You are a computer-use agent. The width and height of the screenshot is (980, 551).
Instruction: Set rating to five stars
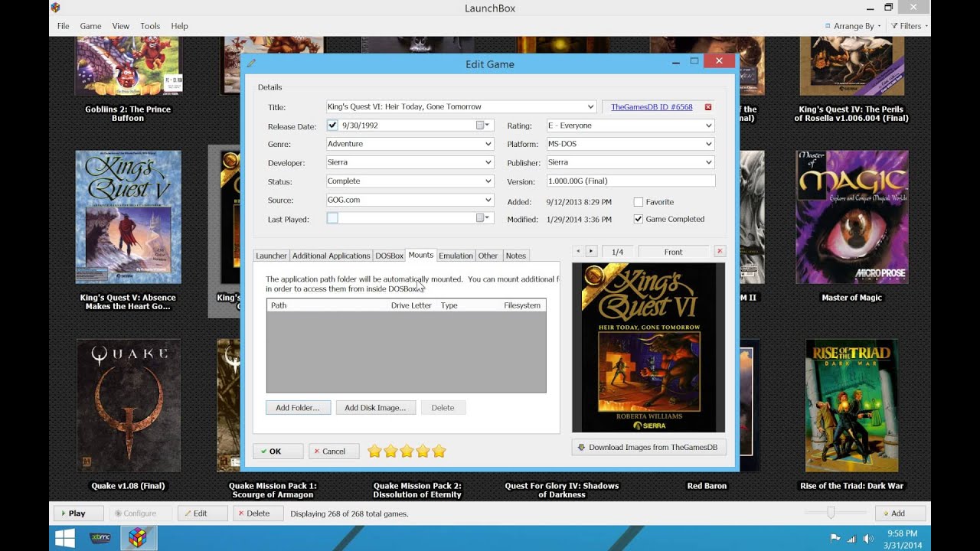pos(439,452)
